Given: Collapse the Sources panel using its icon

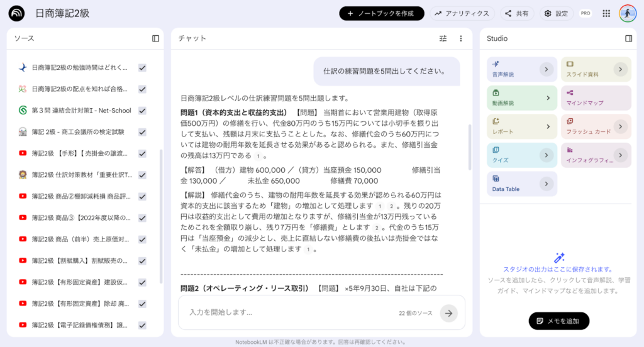Looking at the screenshot, I should 156,38.
